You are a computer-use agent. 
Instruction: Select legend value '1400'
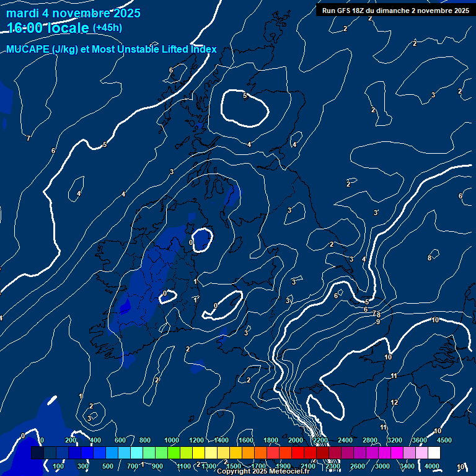pos(221,440)
